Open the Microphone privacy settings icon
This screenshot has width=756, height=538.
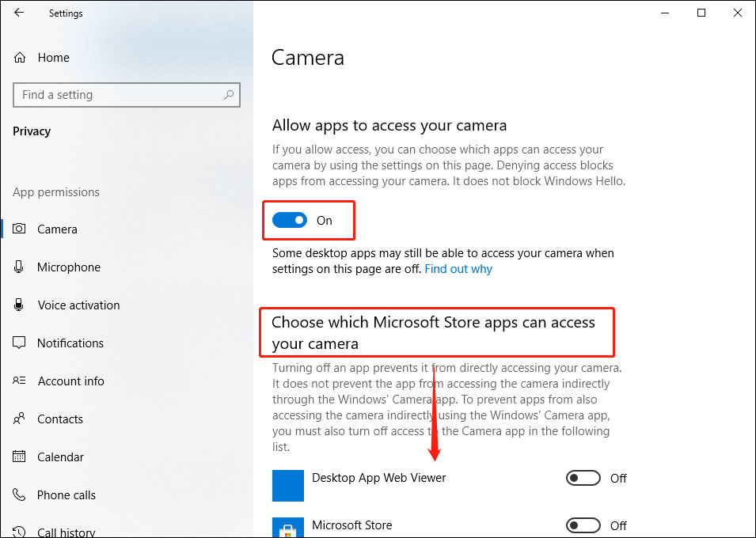pos(17,267)
